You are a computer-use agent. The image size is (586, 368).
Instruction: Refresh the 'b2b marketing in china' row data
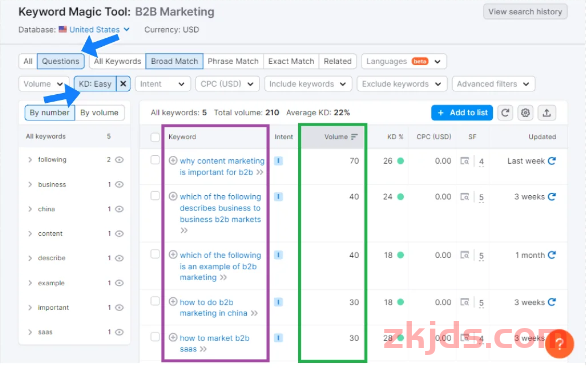point(552,302)
